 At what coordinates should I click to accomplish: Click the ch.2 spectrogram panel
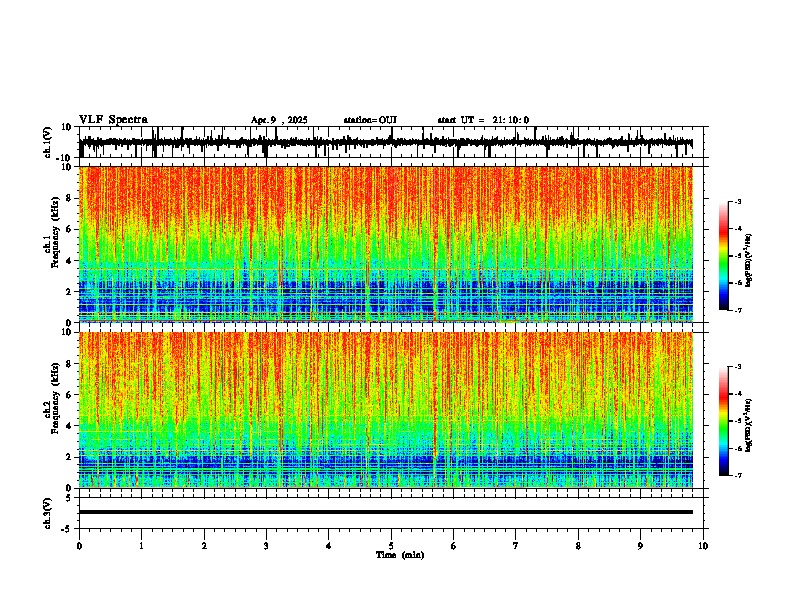click(x=386, y=410)
